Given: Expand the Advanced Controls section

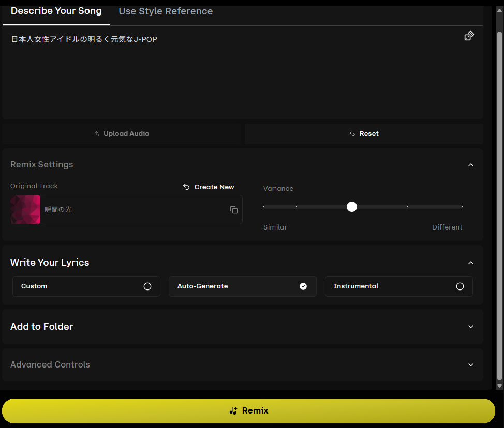Looking at the screenshot, I should tap(470, 365).
